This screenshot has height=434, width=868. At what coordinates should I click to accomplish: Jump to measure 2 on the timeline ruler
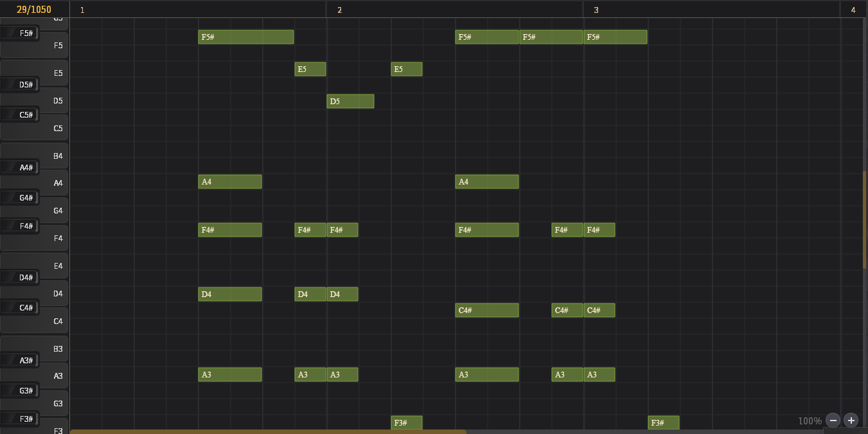(x=339, y=10)
